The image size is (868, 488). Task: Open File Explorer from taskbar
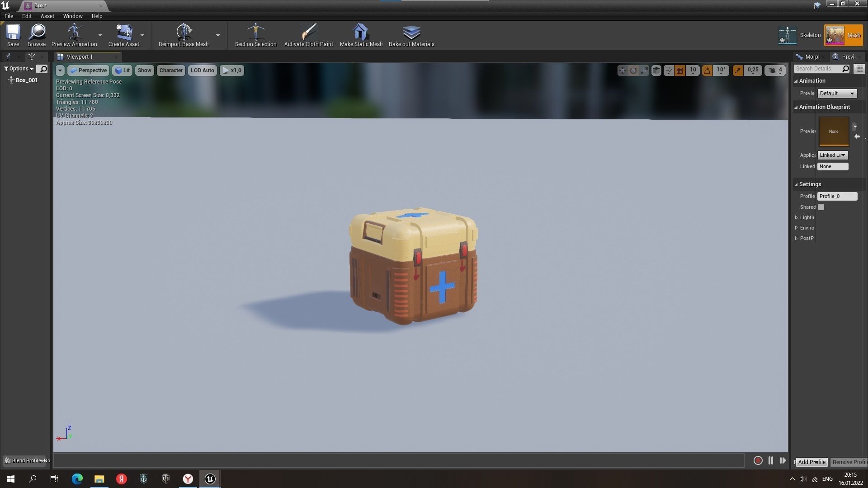[99, 479]
